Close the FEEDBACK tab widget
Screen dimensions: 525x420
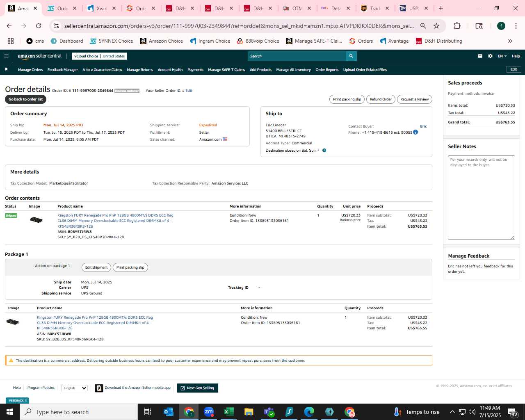pos(26,401)
